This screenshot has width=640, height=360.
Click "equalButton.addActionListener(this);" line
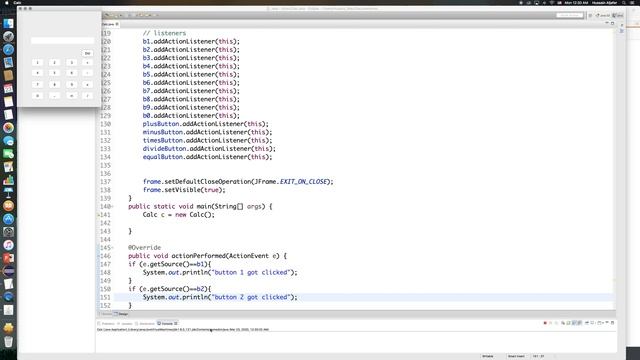point(207,157)
